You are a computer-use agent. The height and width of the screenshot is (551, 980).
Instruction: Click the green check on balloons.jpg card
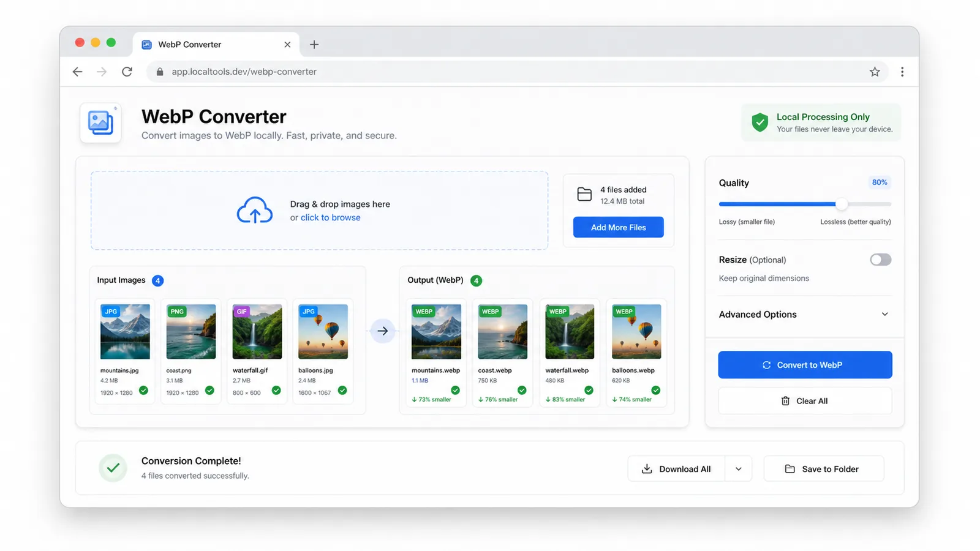coord(342,390)
